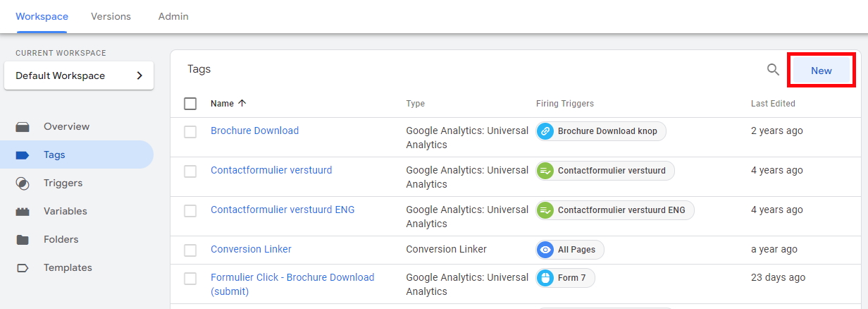868x309 pixels.
Task: Click the Brochure Download knop trigger icon
Action: [x=545, y=131]
